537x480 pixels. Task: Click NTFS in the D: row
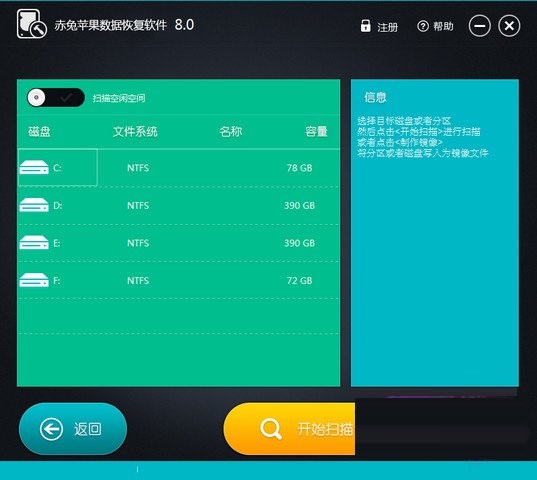click(x=138, y=205)
